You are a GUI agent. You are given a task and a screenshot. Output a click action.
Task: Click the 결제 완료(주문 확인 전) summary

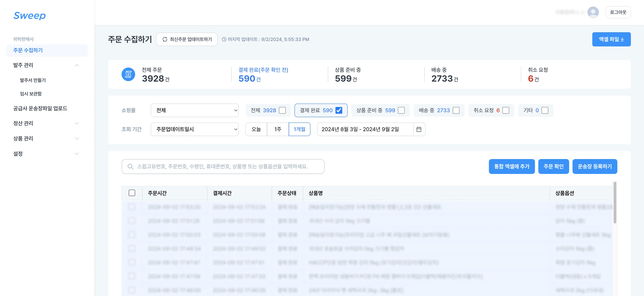(263, 74)
